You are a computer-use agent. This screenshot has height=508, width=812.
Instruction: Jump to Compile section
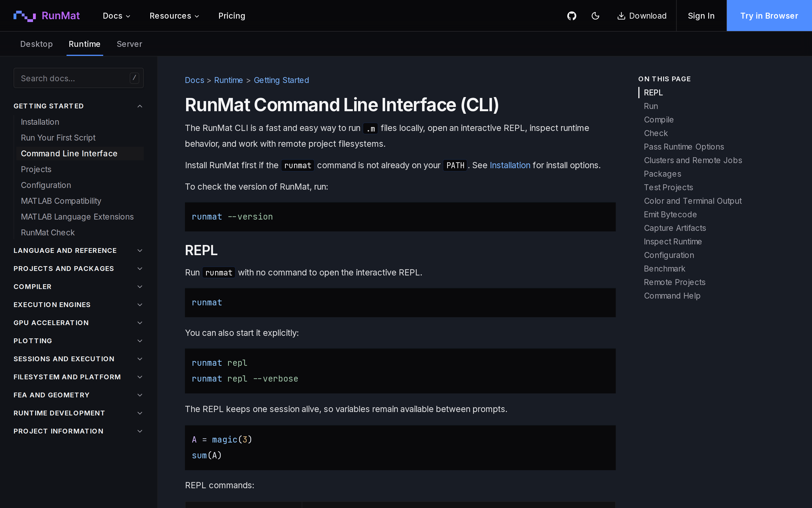tap(658, 120)
